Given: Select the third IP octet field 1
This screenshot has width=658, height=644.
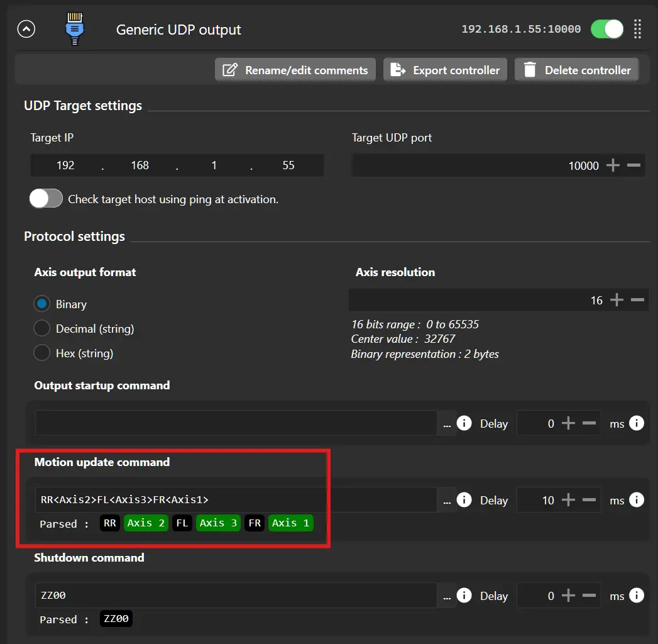Looking at the screenshot, I should (x=214, y=165).
